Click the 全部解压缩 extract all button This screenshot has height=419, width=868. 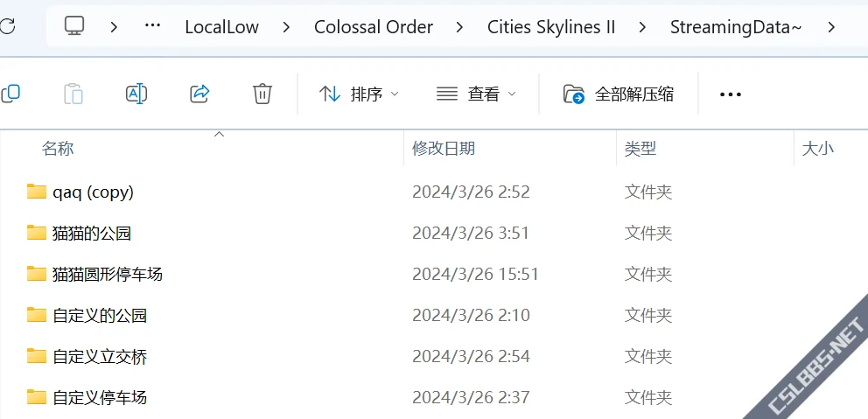point(619,94)
